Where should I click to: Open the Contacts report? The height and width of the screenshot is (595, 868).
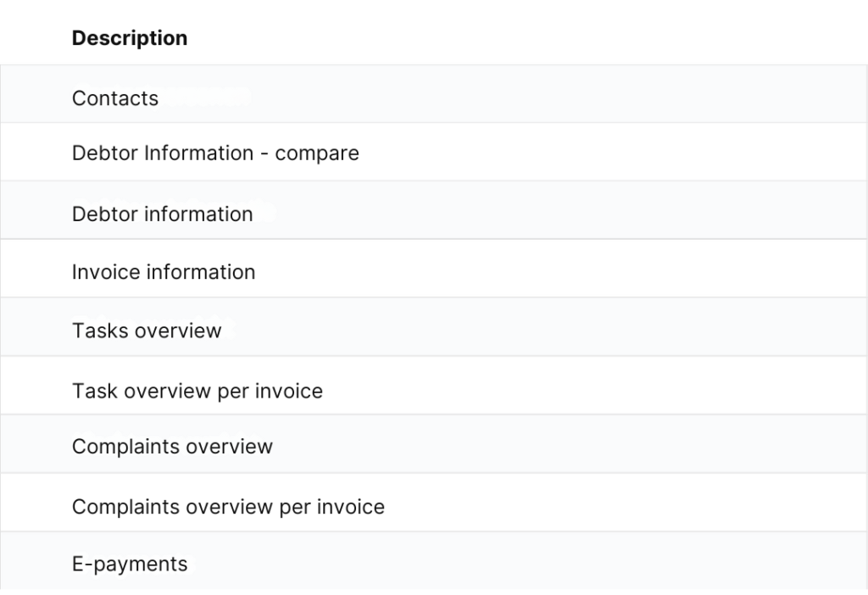click(115, 98)
